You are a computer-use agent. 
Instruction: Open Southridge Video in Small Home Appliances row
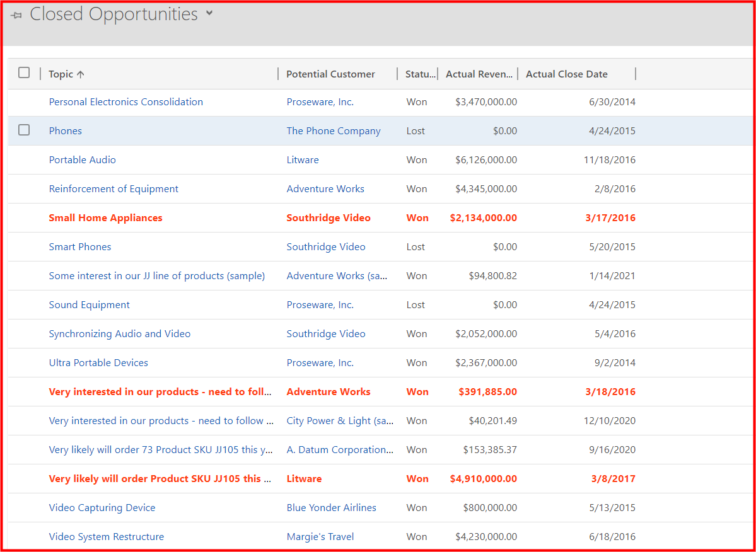[x=329, y=218]
